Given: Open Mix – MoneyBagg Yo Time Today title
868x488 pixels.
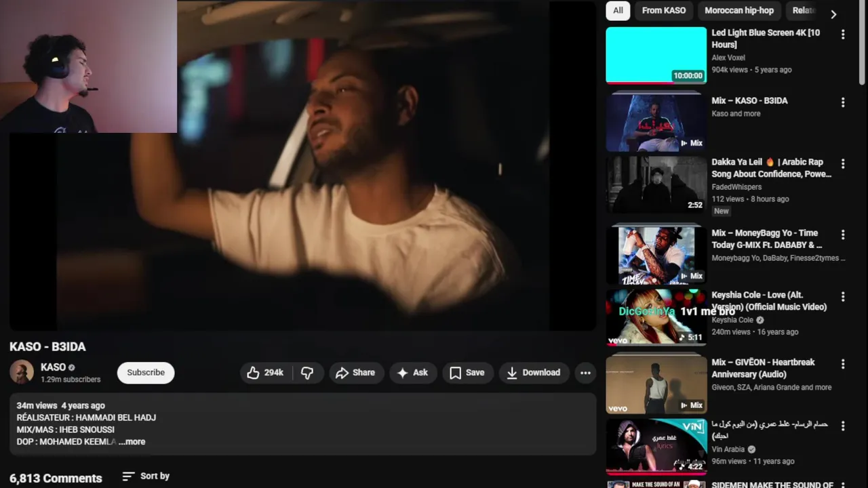Looking at the screenshot, I should point(766,239).
